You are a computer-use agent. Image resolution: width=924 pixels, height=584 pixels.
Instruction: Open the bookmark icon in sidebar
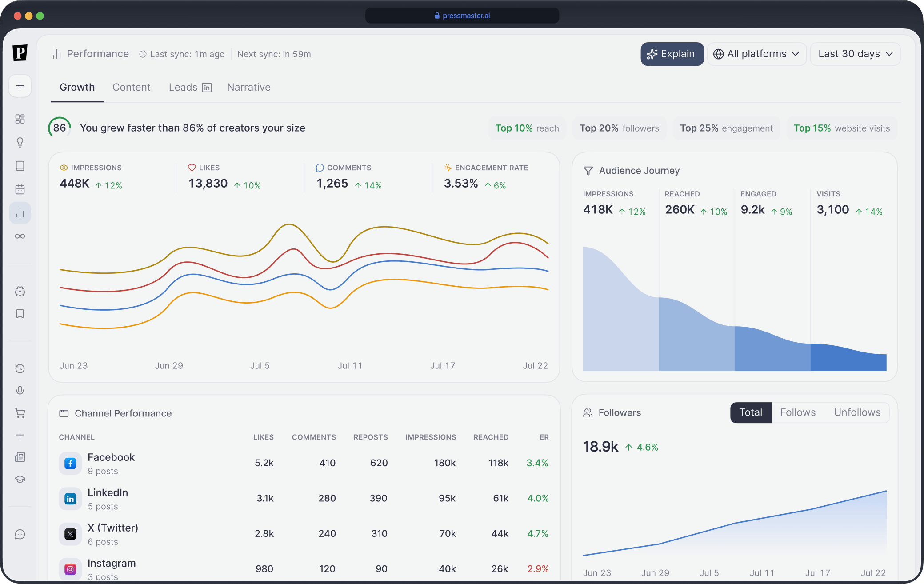click(20, 314)
